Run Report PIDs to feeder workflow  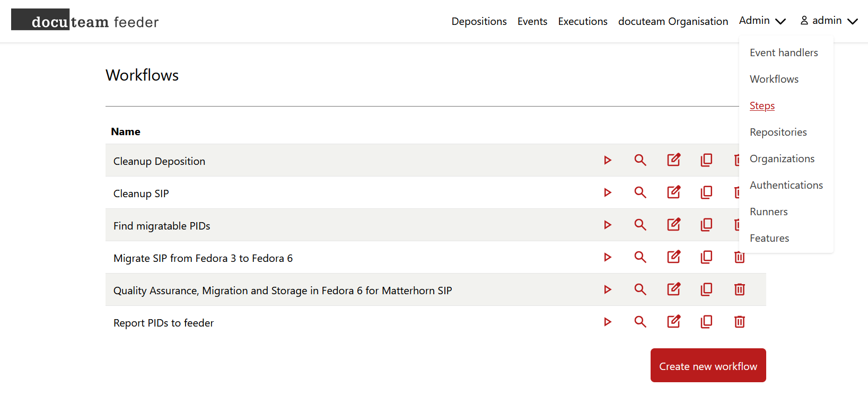click(x=608, y=322)
